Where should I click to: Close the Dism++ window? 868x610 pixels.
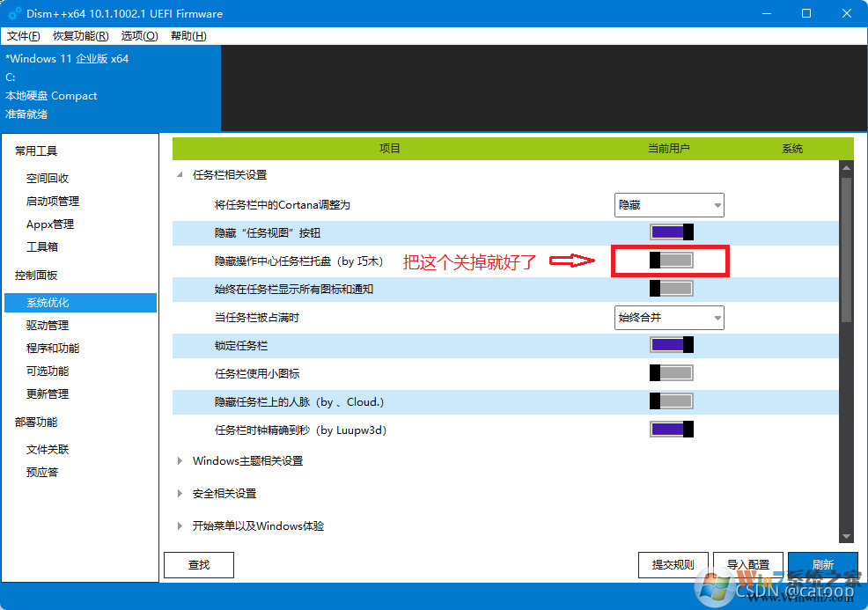[846, 13]
